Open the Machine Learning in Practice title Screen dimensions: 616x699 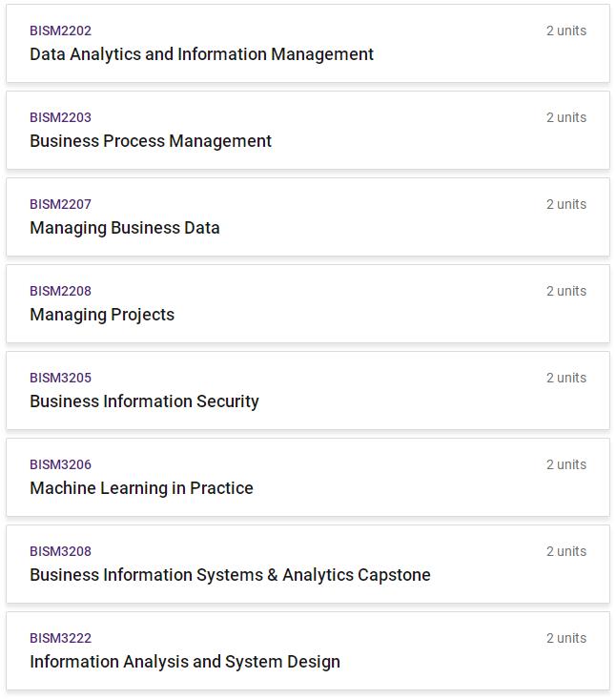[x=141, y=488]
